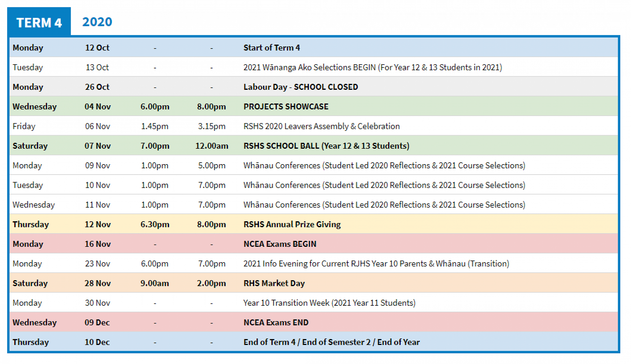The width and height of the screenshot is (631, 364).
Task: Click the 9.00am start time for Market Day
Action: coord(155,283)
